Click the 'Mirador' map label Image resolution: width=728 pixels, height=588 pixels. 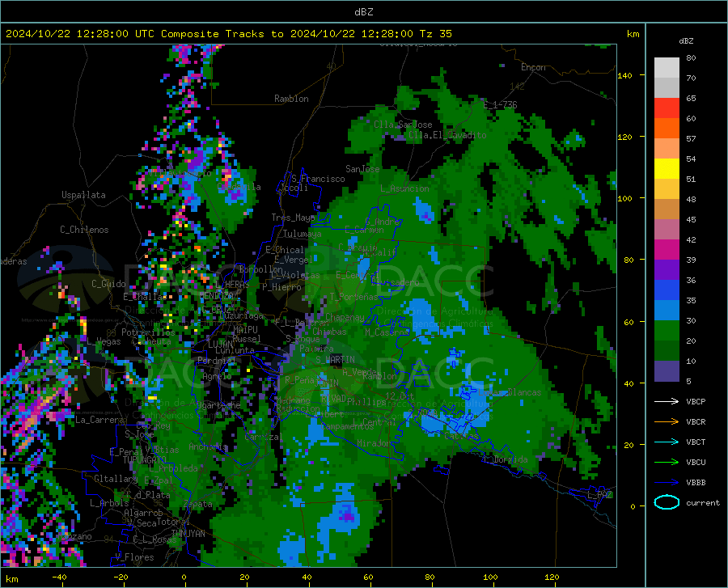(374, 443)
